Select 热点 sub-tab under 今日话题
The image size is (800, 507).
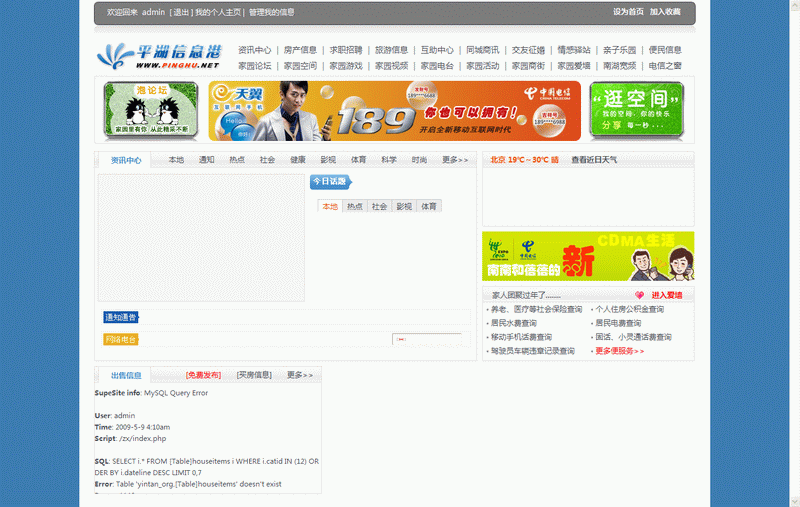[x=355, y=206]
